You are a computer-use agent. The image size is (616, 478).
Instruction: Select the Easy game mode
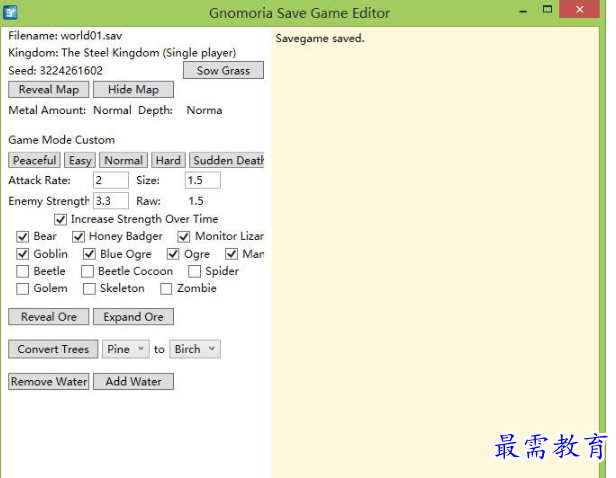[x=80, y=160]
